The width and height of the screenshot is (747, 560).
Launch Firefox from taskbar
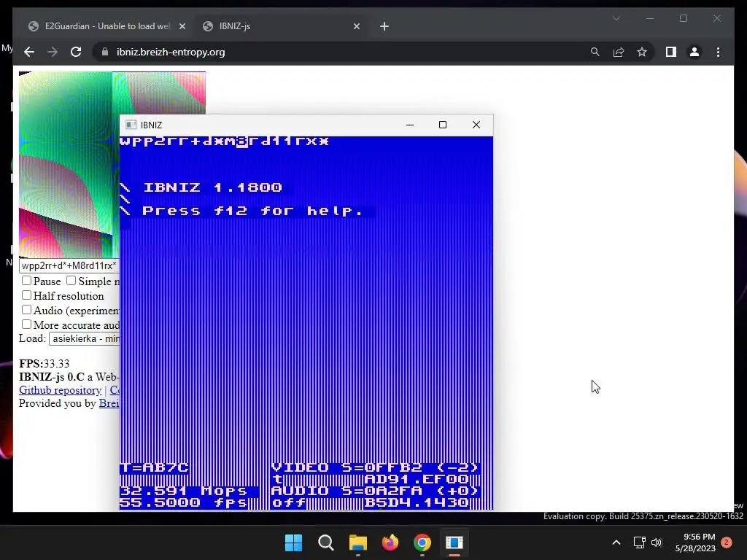click(390, 542)
